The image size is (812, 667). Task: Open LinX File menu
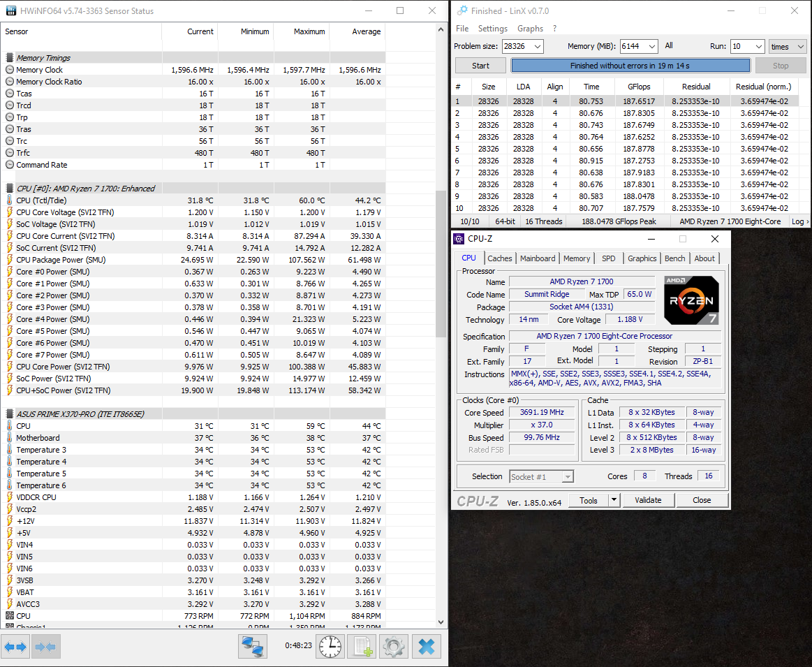click(462, 29)
